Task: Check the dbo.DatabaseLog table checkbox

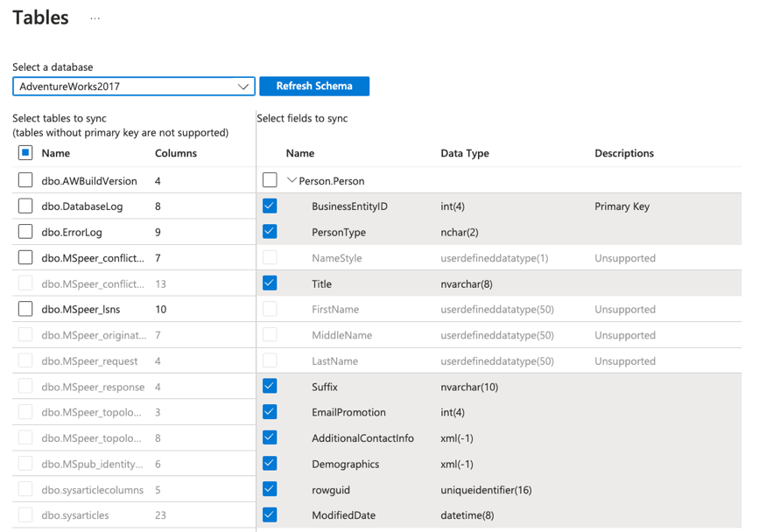Action: (x=25, y=206)
